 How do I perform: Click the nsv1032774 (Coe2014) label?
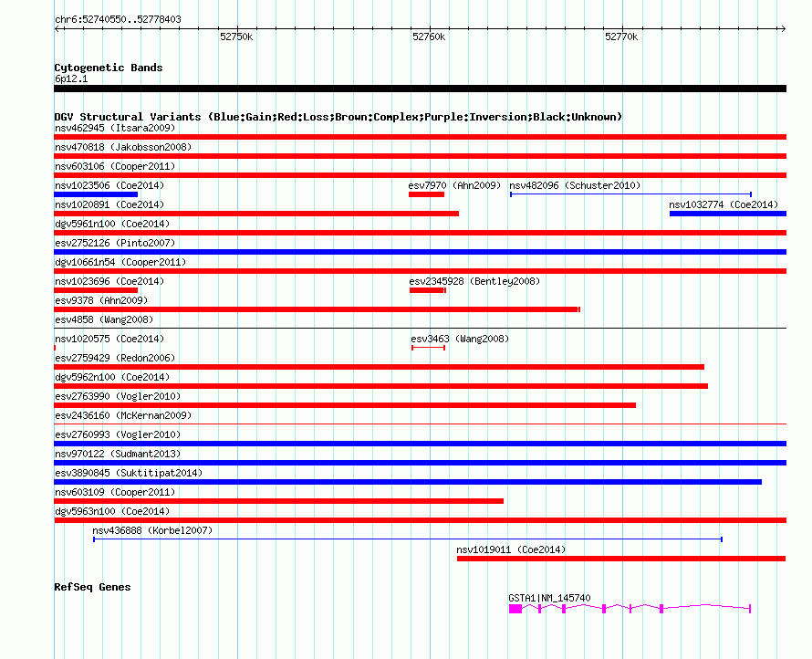click(724, 204)
